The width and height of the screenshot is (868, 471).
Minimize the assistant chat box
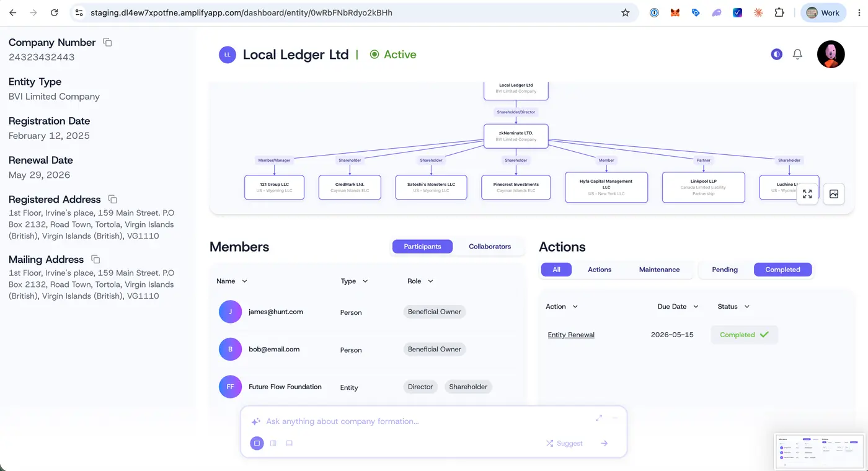pyautogui.click(x=615, y=418)
